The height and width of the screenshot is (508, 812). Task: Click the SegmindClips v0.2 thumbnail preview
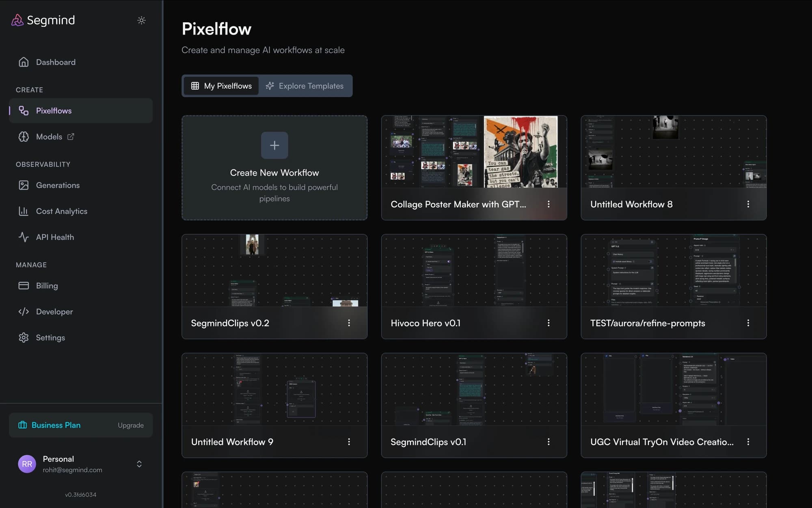point(274,270)
